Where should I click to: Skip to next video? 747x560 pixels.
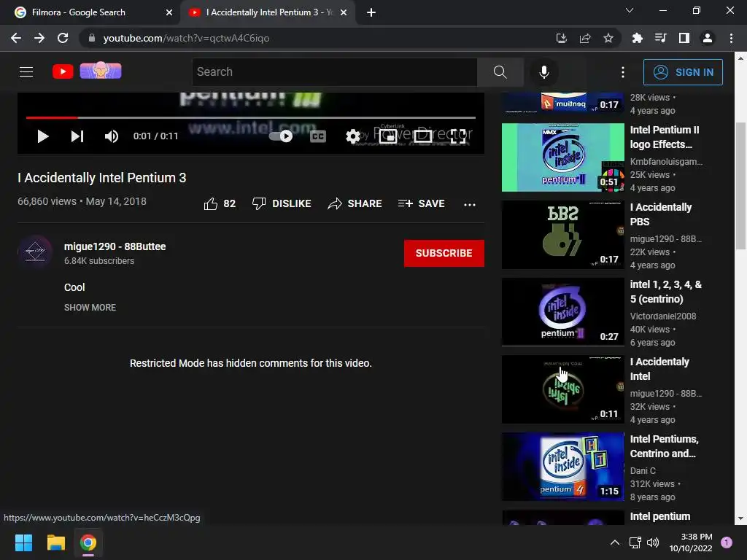[77, 136]
